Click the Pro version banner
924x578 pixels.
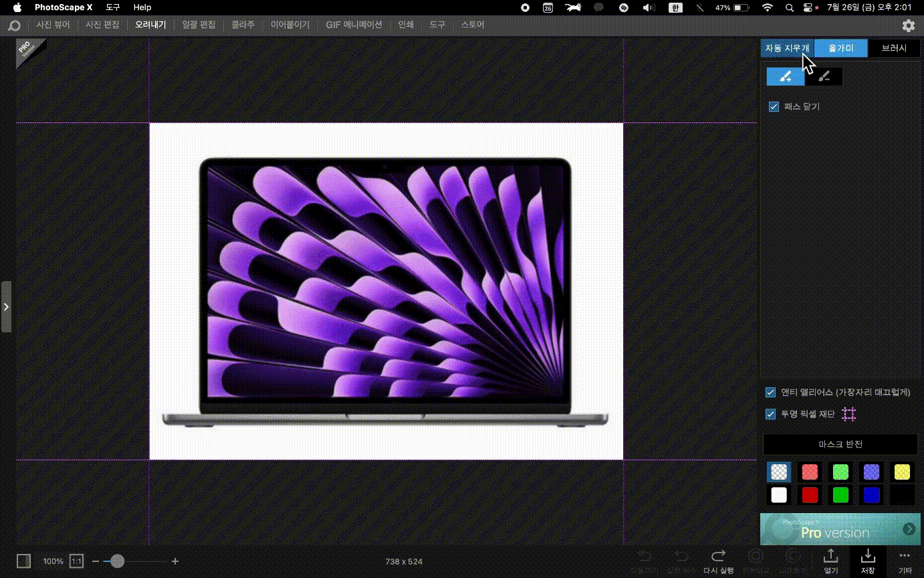tap(840, 529)
